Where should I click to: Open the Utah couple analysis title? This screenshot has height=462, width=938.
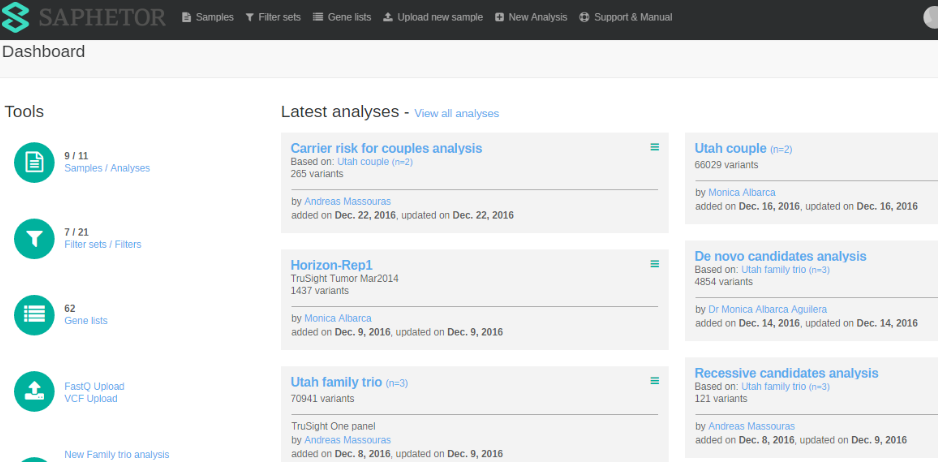click(x=730, y=148)
